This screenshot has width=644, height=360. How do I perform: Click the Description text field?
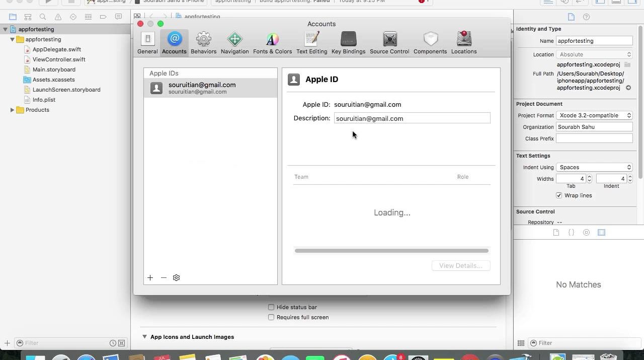pos(412,118)
